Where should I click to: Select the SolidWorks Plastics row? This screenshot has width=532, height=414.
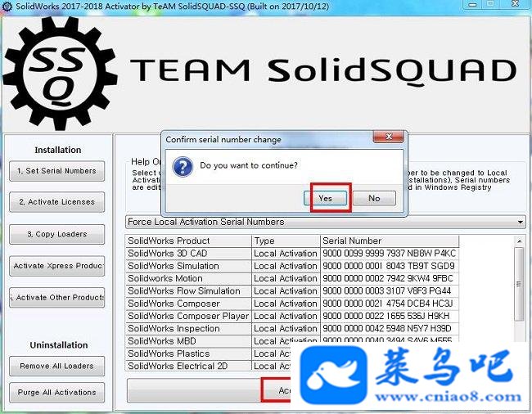click(x=208, y=353)
